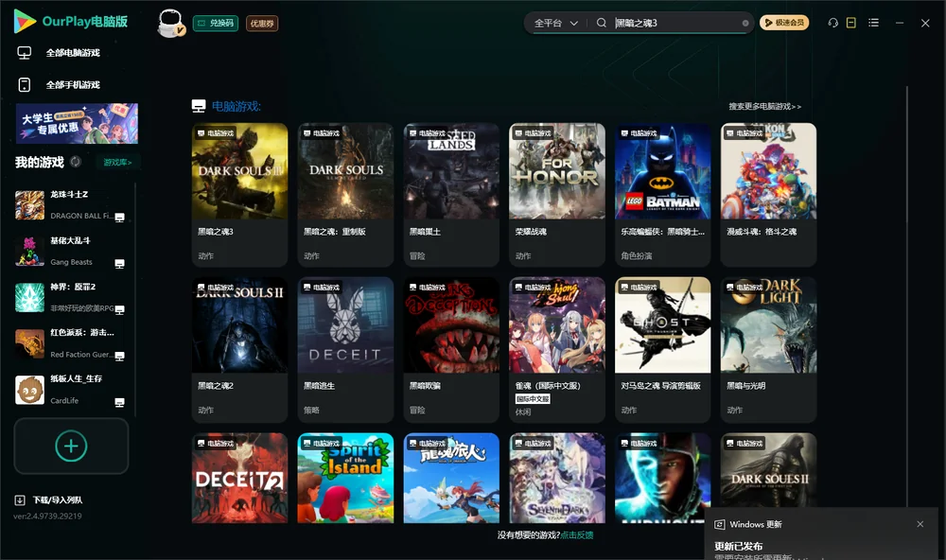Image resolution: width=946 pixels, height=560 pixels.
Task: Click the OurPlay logo icon
Action: [x=25, y=21]
